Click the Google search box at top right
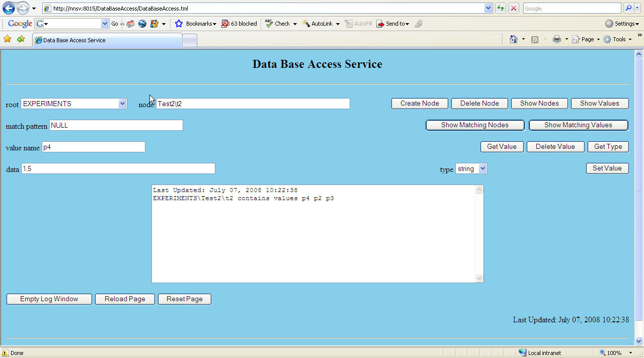 (x=572, y=9)
